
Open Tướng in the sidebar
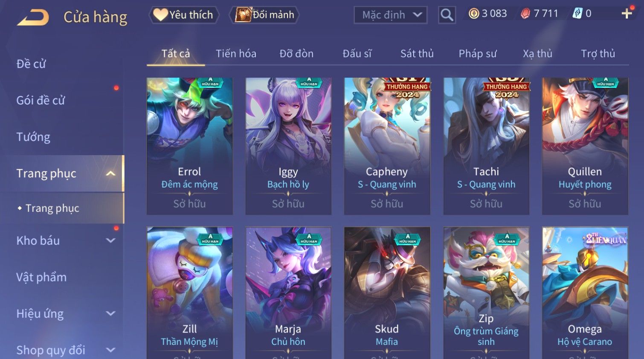33,137
